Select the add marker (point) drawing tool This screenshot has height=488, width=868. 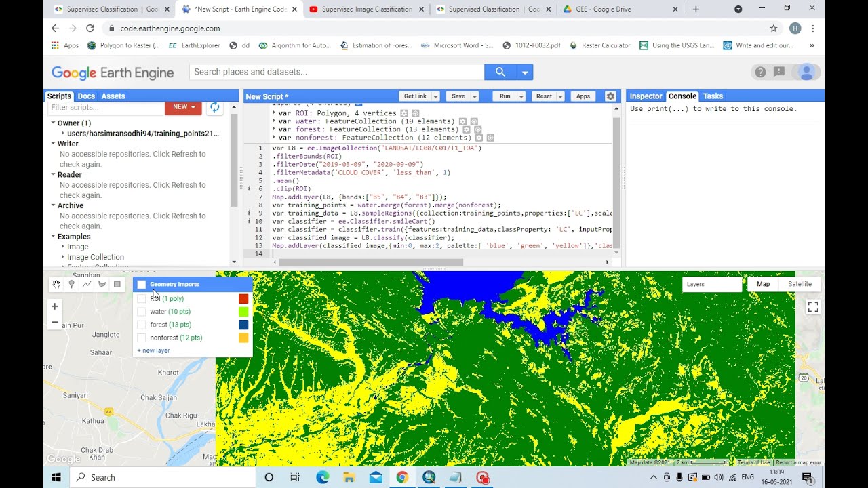72,285
